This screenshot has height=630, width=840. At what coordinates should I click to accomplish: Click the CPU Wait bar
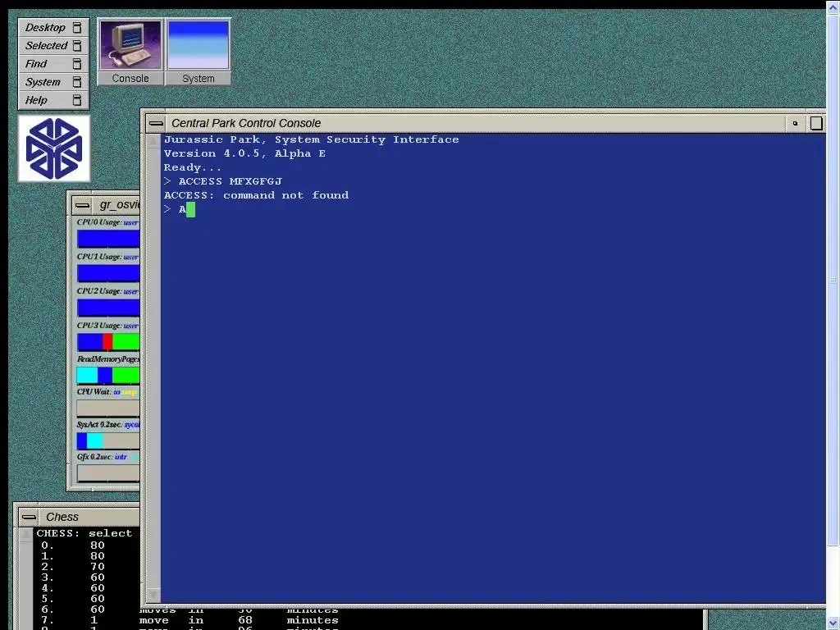point(108,409)
